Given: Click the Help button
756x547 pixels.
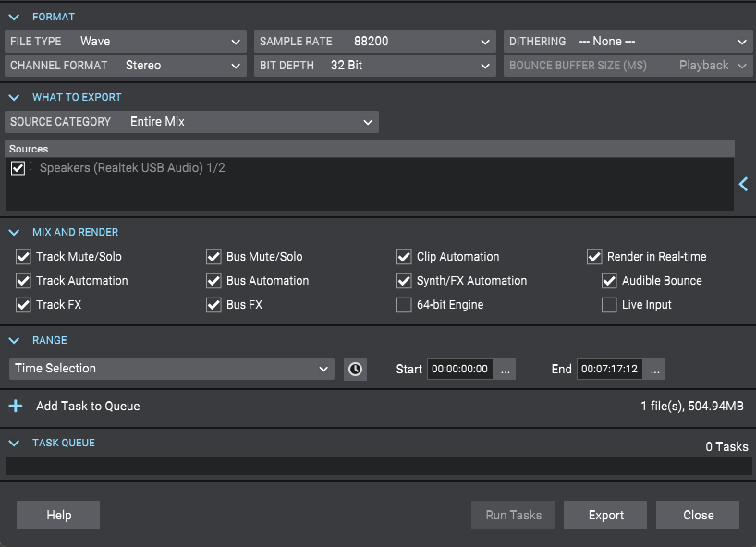Looking at the screenshot, I should pyautogui.click(x=58, y=515).
